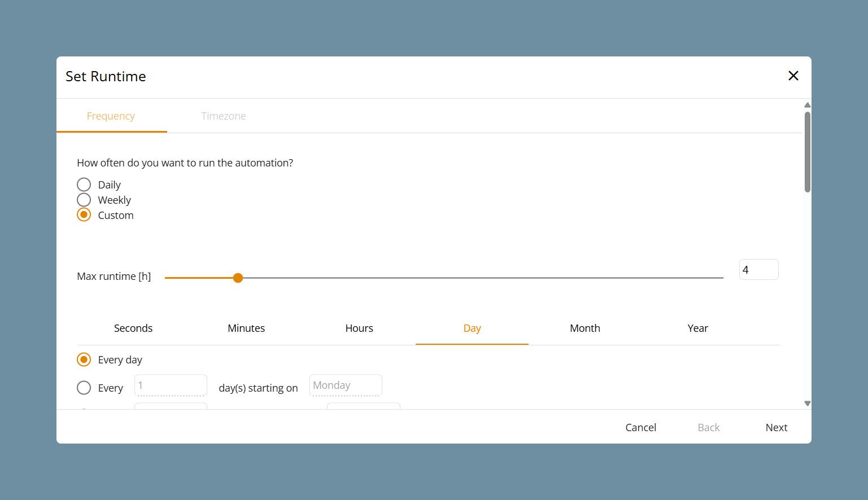Open the Monday starting day dropdown

coord(346,385)
